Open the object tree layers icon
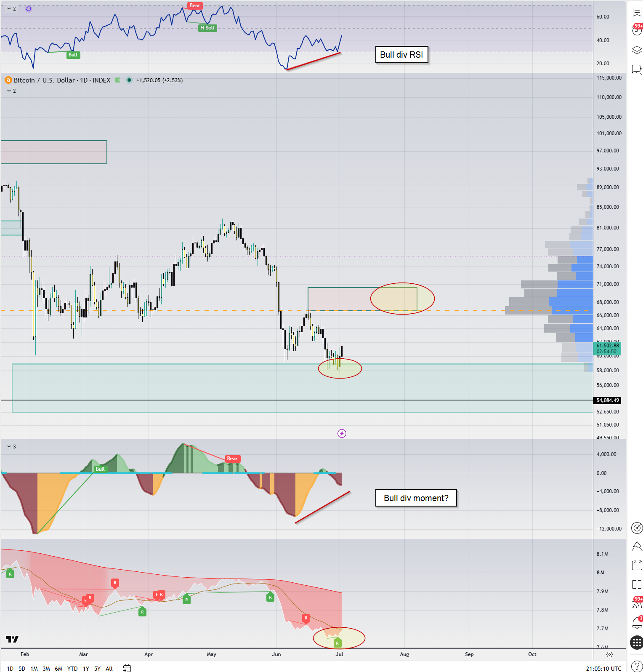 tap(637, 50)
